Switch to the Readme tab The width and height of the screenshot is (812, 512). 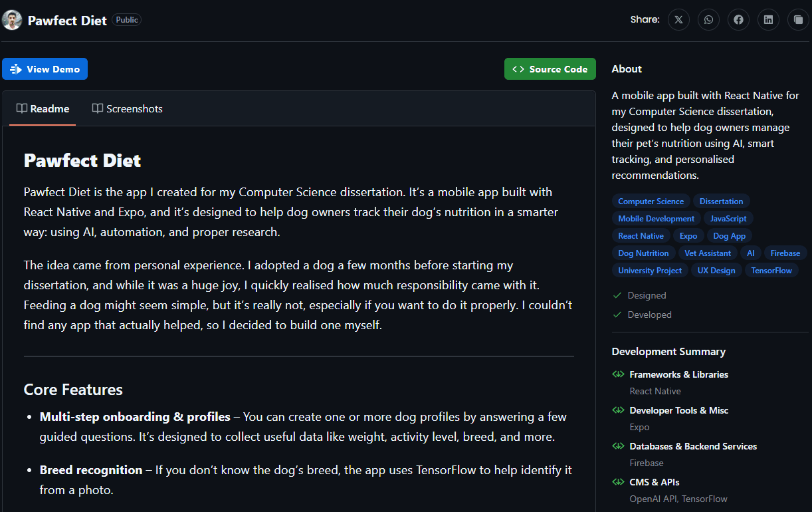point(43,108)
